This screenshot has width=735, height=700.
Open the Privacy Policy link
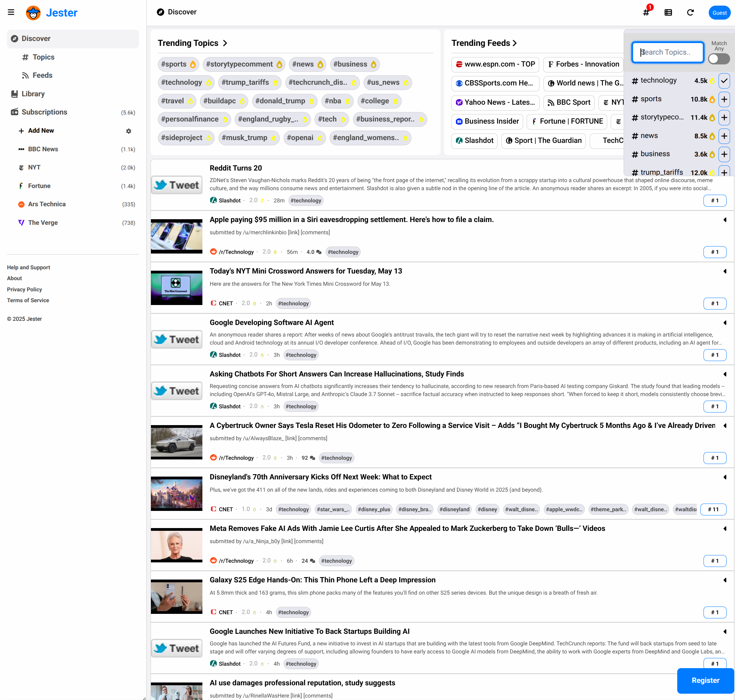(24, 289)
